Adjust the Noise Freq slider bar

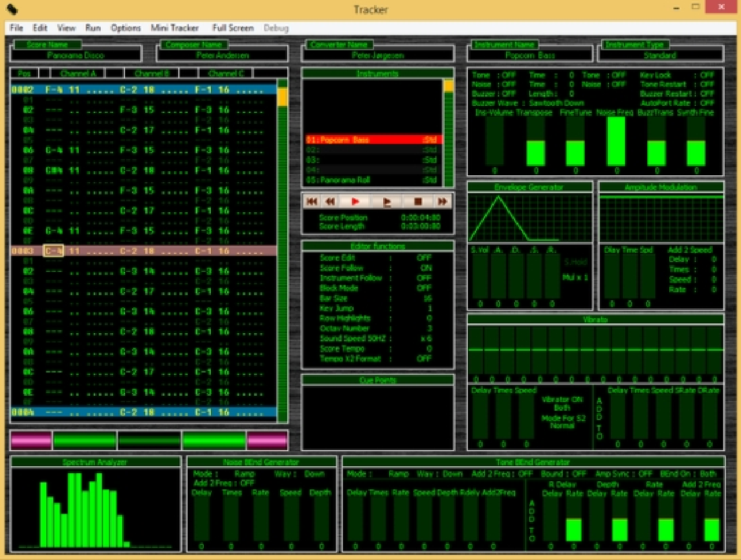616,141
